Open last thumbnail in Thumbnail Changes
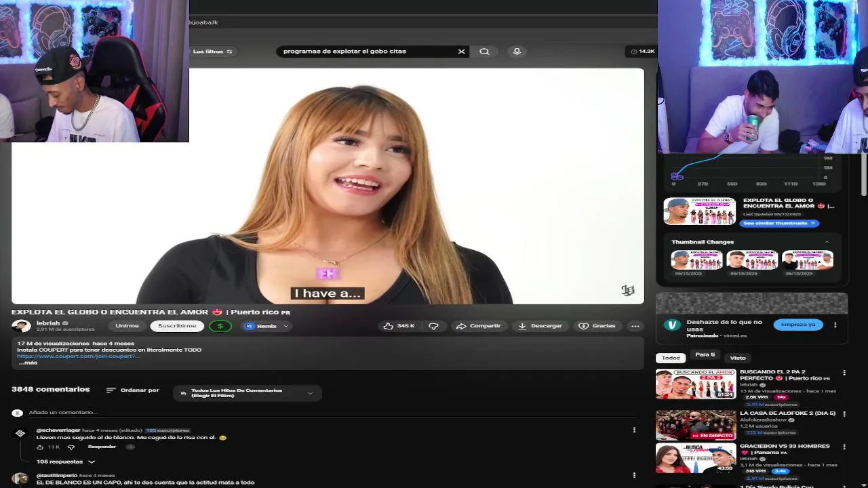The width and height of the screenshot is (868, 488). [x=807, y=260]
